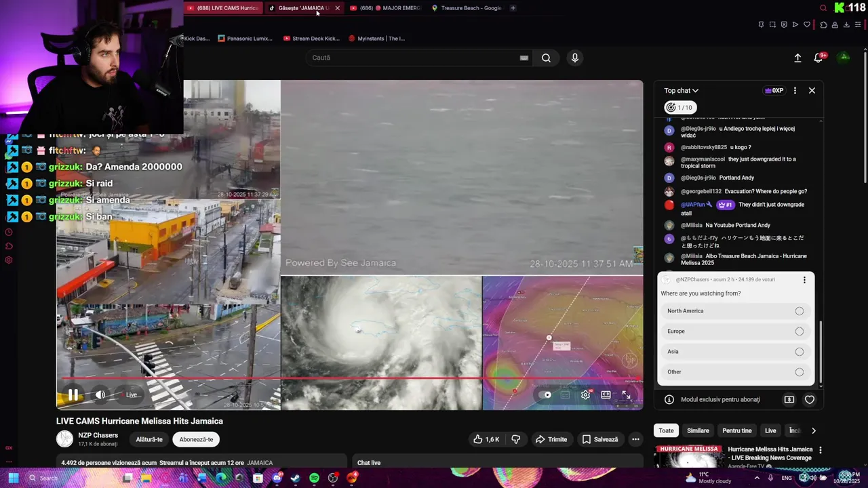
Task: Click the Alătură-te join button
Action: [x=149, y=439]
